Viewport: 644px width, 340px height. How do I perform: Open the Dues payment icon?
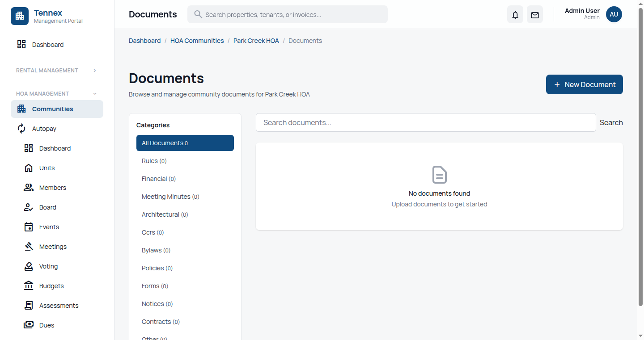pyautogui.click(x=29, y=325)
